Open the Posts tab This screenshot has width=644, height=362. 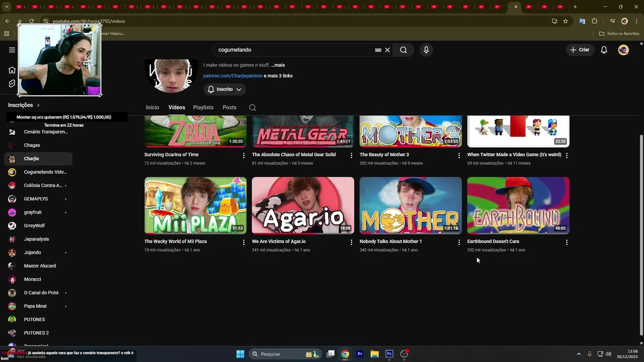(x=229, y=108)
